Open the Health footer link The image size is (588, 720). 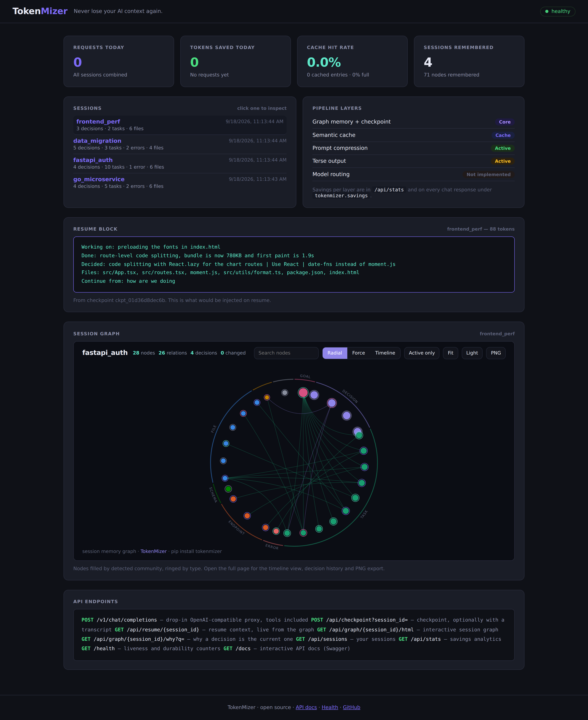330,707
